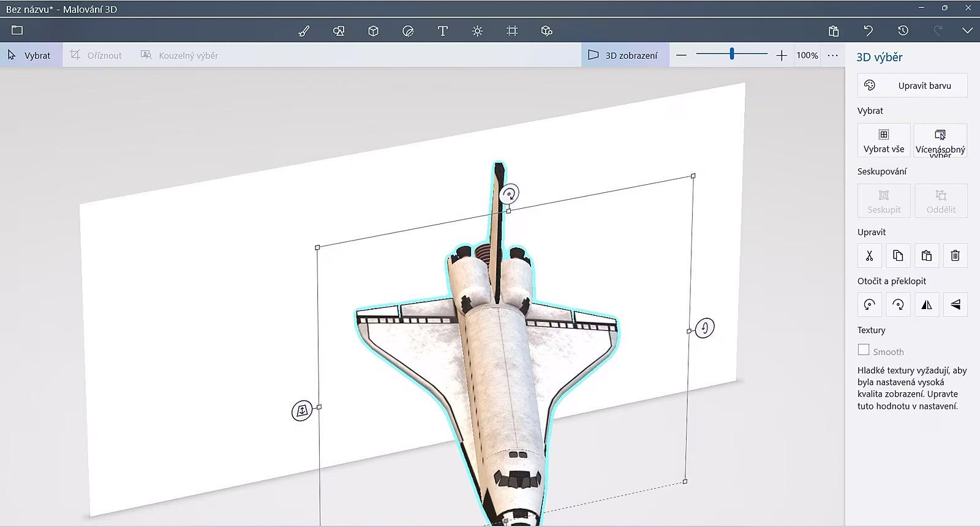Toggle 3D zobrazení view
This screenshot has width=980, height=527.
pos(625,55)
